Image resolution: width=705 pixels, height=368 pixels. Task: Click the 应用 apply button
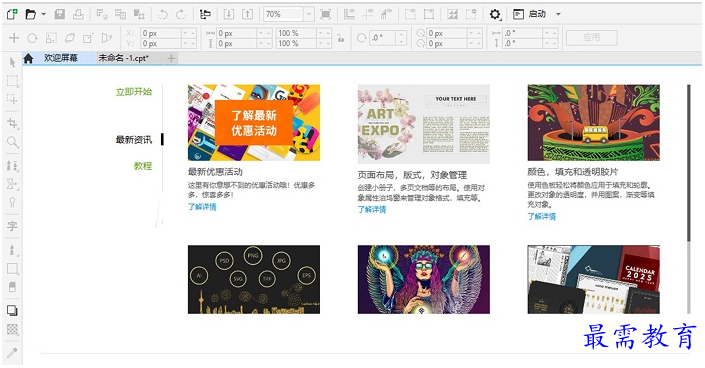pyautogui.click(x=591, y=38)
